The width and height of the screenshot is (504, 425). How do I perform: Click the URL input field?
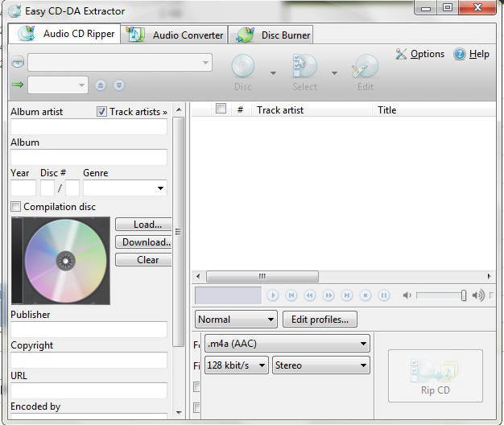pos(89,390)
